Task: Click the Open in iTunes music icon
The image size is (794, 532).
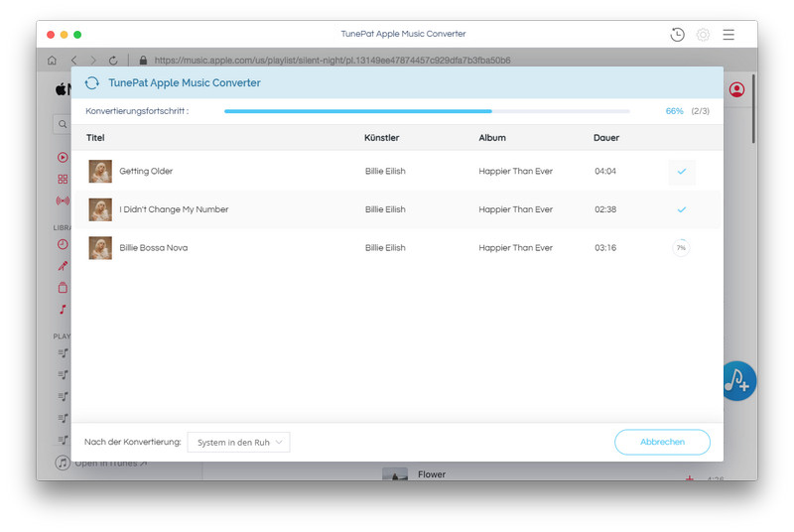Action: coord(63,463)
